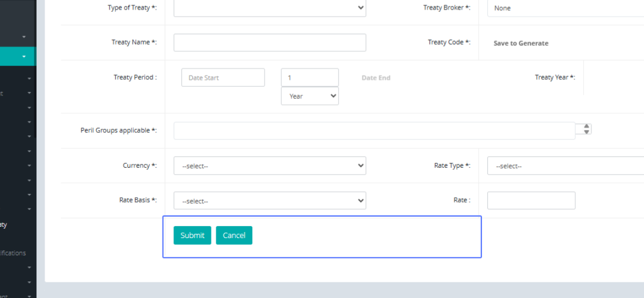Focus the treaty period number field
The image size is (644, 298).
point(310,78)
